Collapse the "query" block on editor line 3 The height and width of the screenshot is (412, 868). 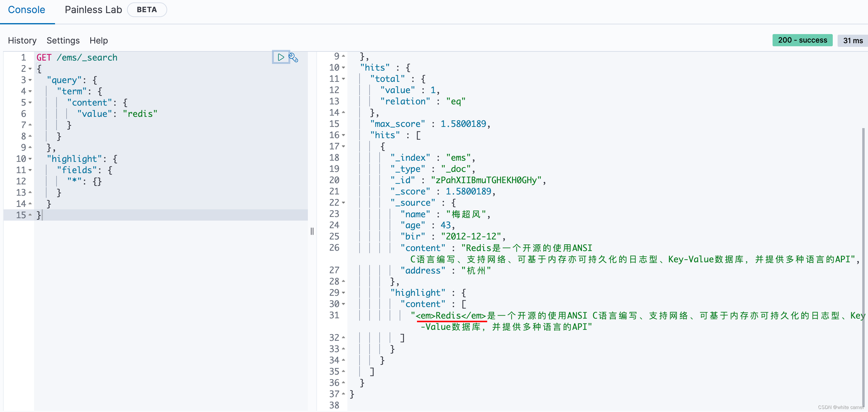(30, 80)
